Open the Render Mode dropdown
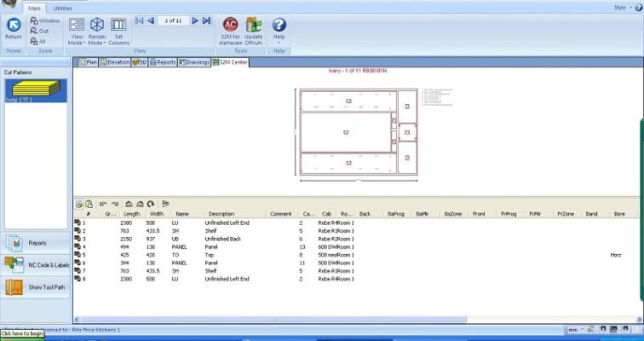This screenshot has height=341, width=644. [97, 32]
